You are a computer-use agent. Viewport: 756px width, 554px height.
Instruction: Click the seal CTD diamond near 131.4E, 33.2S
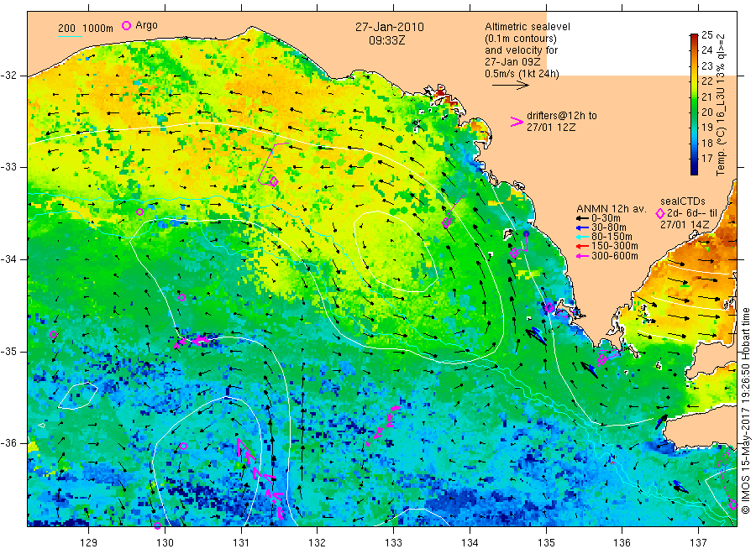tap(274, 181)
